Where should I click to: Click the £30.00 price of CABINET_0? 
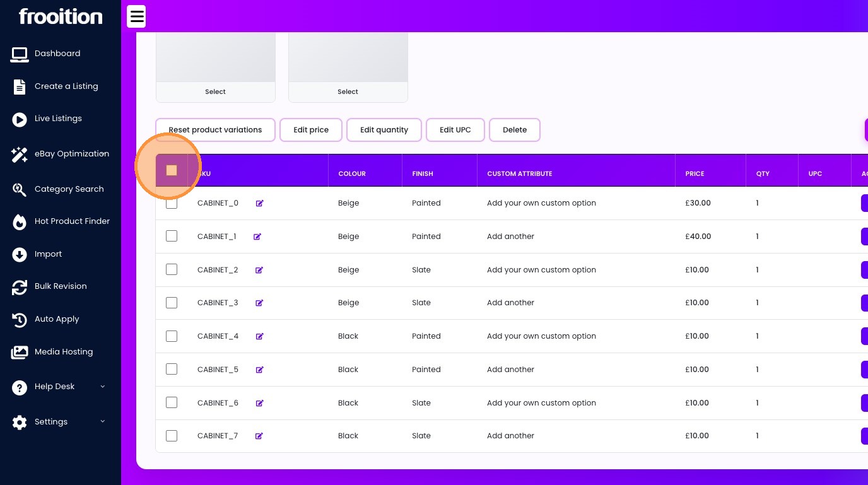click(x=698, y=203)
